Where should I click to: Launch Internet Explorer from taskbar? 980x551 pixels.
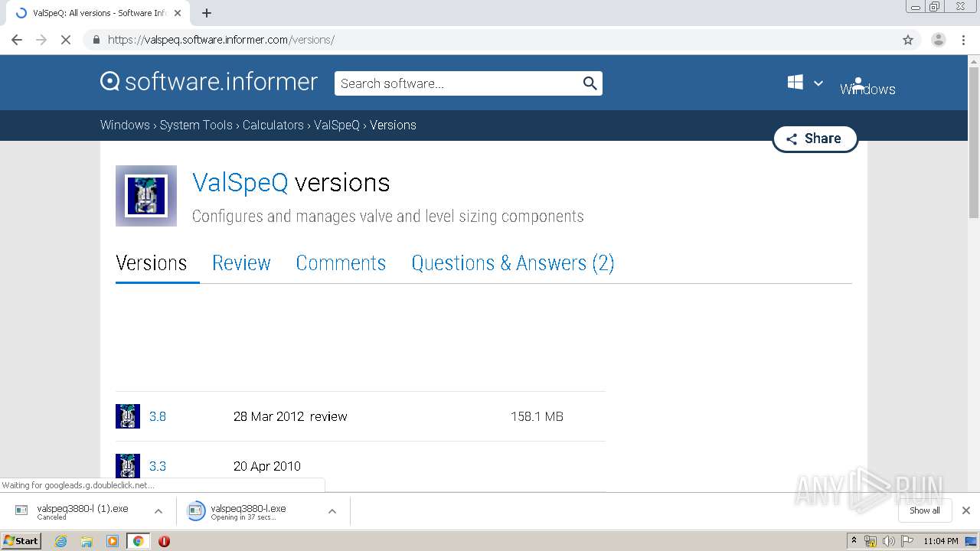[x=61, y=541]
